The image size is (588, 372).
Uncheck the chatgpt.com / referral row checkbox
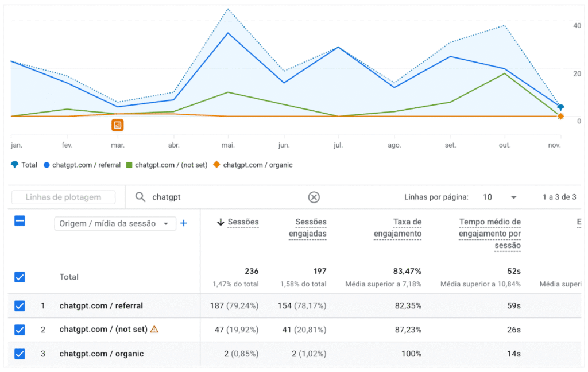(20, 306)
